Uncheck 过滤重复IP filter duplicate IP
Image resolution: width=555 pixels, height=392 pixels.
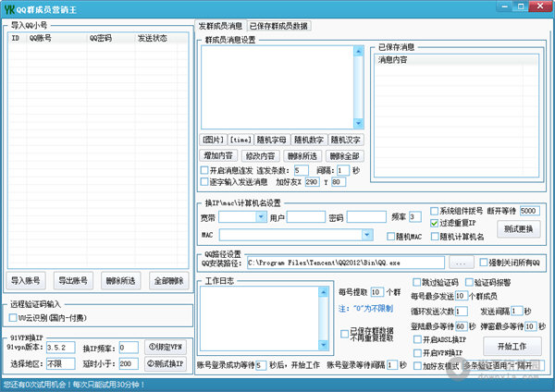(437, 223)
